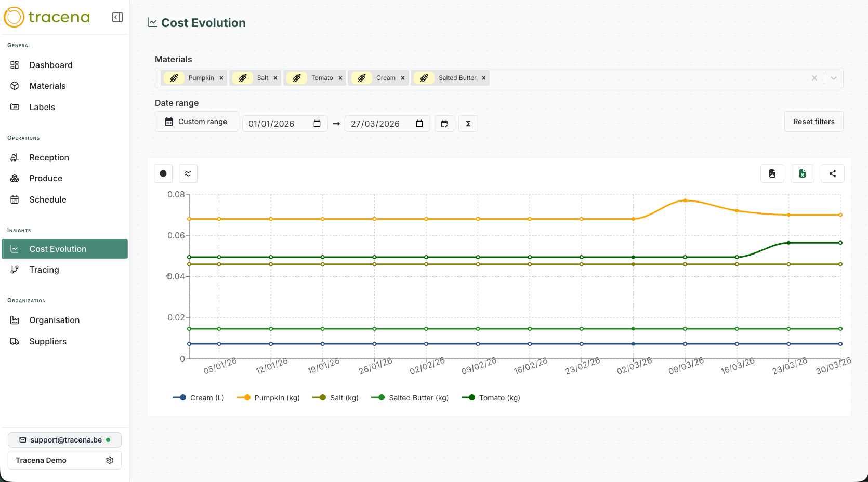Toggle smooth line rendering on the chart
868x482 pixels.
pyautogui.click(x=188, y=173)
